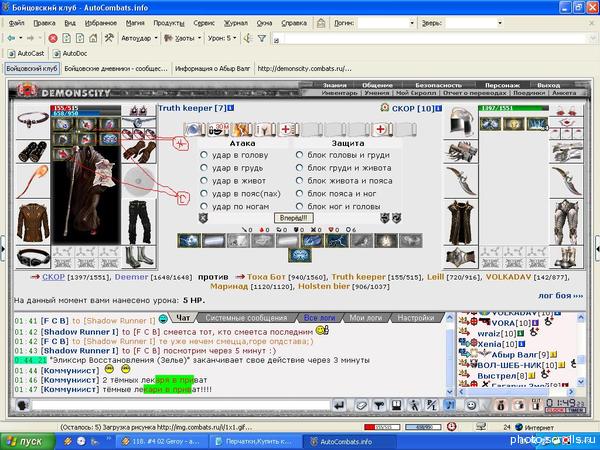Click the eraser icon in the chat toolbar

point(361,405)
